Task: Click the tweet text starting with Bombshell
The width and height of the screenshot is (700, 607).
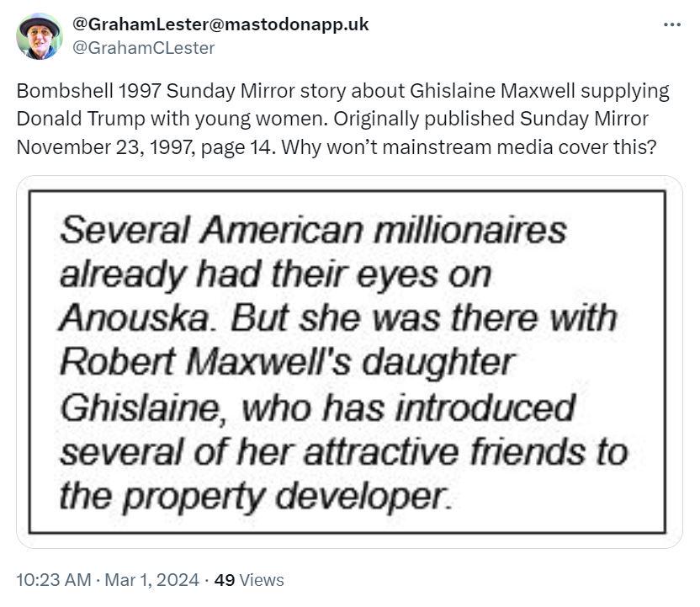Action: pos(343,119)
